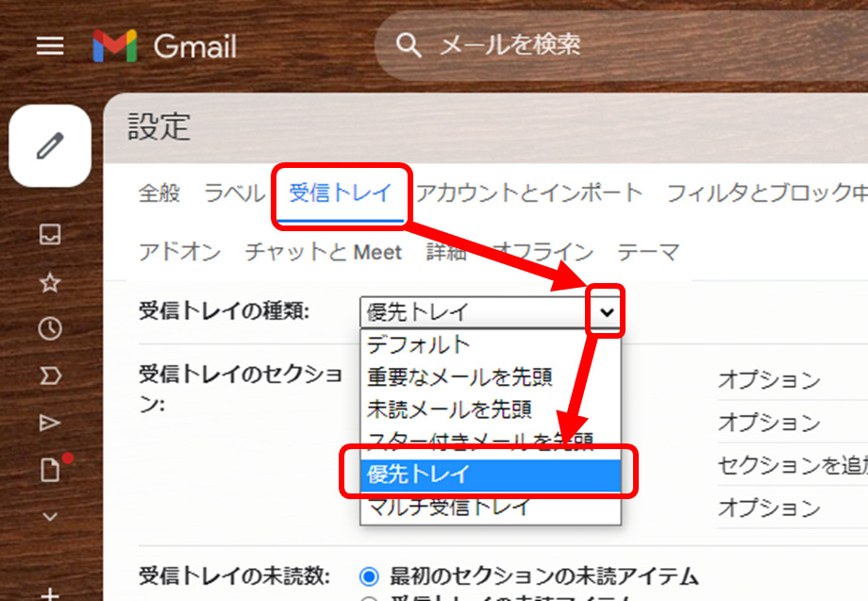Screen dimensions: 868x601
Task: Open アカウントとインポート tab
Action: coord(529,193)
